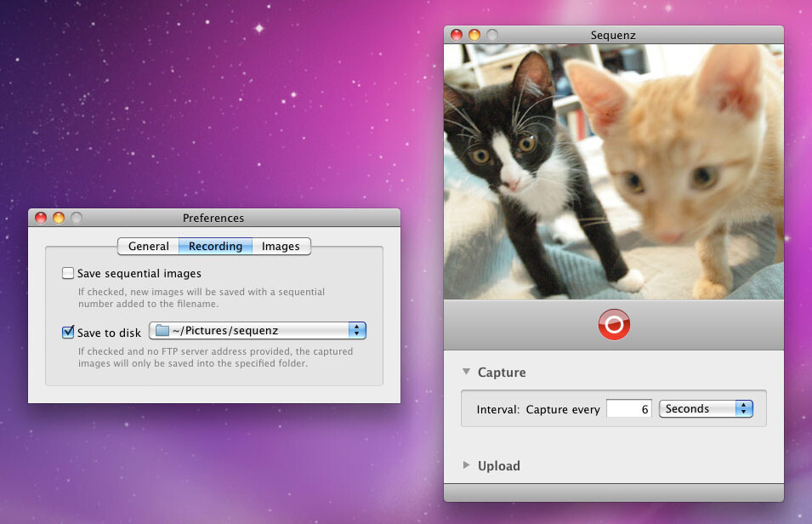
Task: Switch to the General tab
Action: [x=149, y=247]
